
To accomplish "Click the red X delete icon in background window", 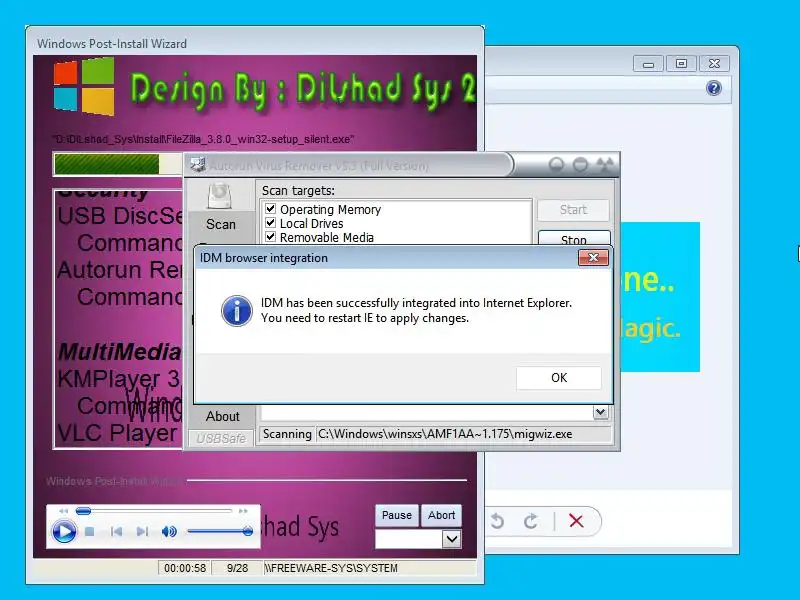I will pyautogui.click(x=576, y=521).
